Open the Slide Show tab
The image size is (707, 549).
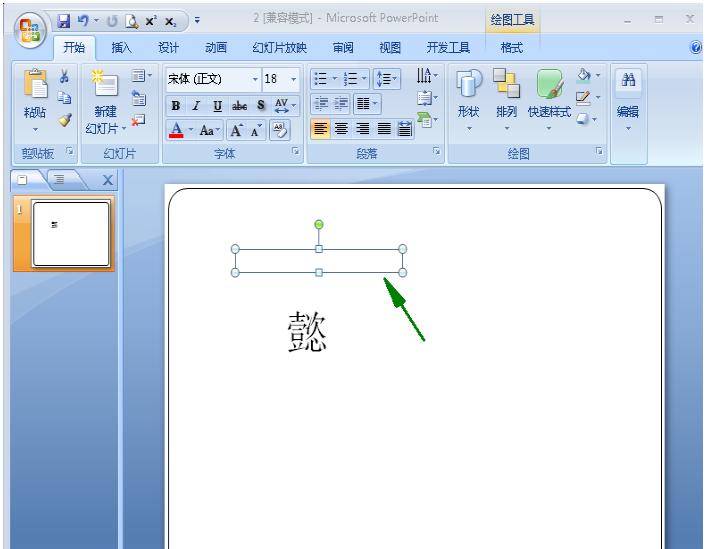[x=280, y=48]
